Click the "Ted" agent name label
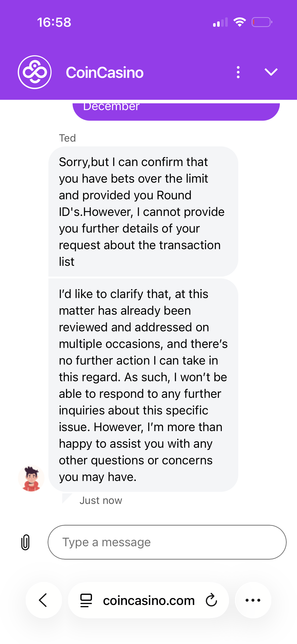Screen dimensions: 297x644 click(x=67, y=138)
